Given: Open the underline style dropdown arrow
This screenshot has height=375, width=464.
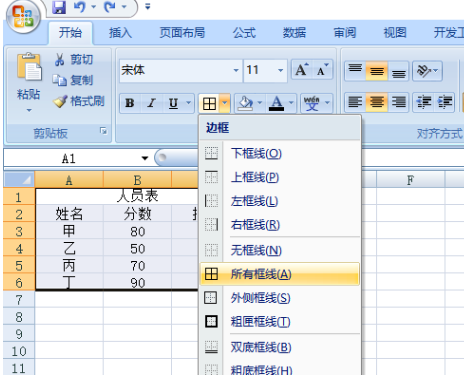Looking at the screenshot, I should [189, 103].
